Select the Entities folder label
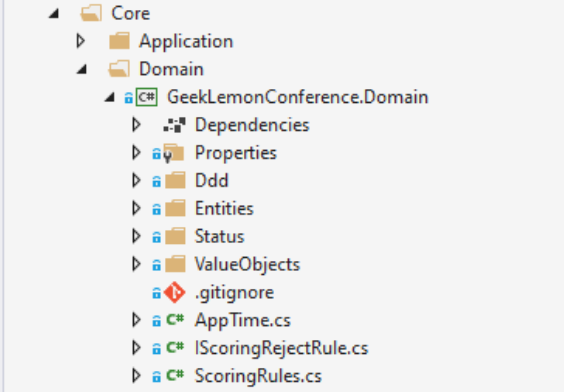Screen dimensions: 564x392 pyautogui.click(x=224, y=209)
